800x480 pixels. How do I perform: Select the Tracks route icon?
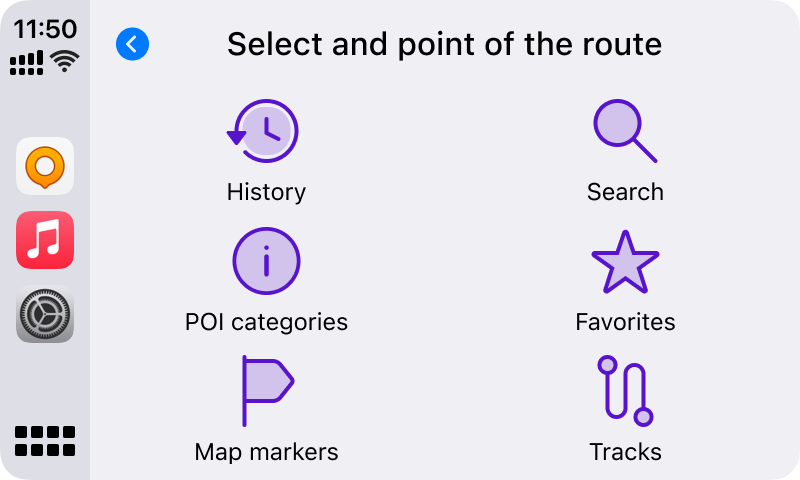tap(625, 391)
